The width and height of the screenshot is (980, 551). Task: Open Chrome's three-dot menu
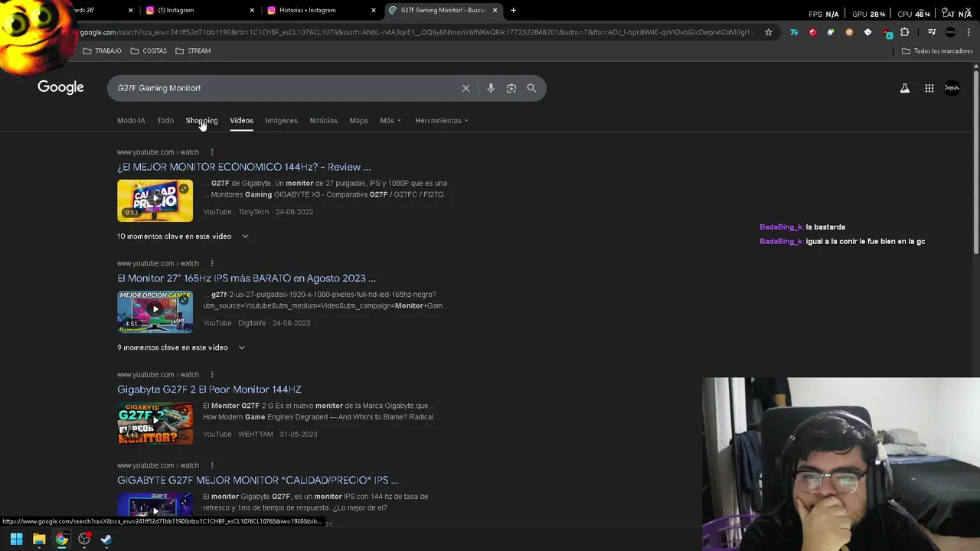969,32
